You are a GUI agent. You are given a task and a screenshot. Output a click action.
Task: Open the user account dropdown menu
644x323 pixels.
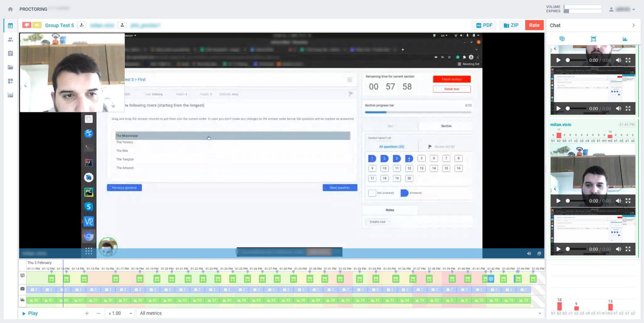coord(622,9)
